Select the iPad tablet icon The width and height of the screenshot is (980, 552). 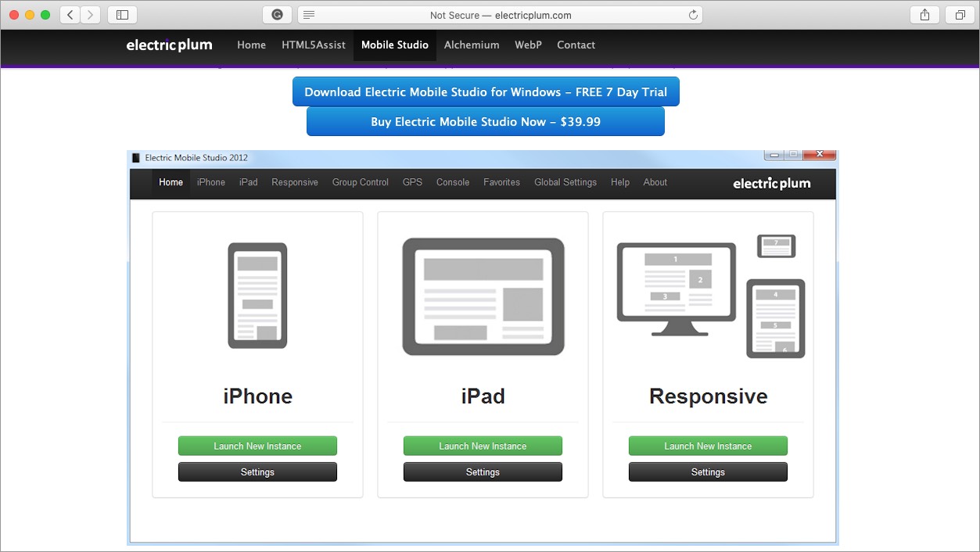[483, 296]
